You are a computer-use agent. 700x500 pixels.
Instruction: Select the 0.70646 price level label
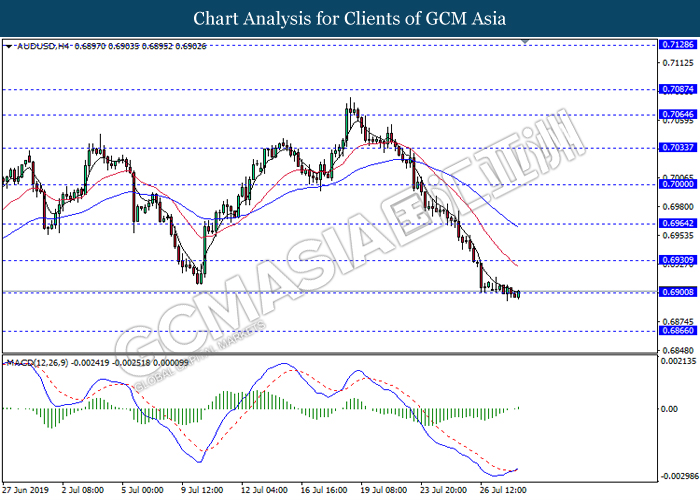(678, 114)
